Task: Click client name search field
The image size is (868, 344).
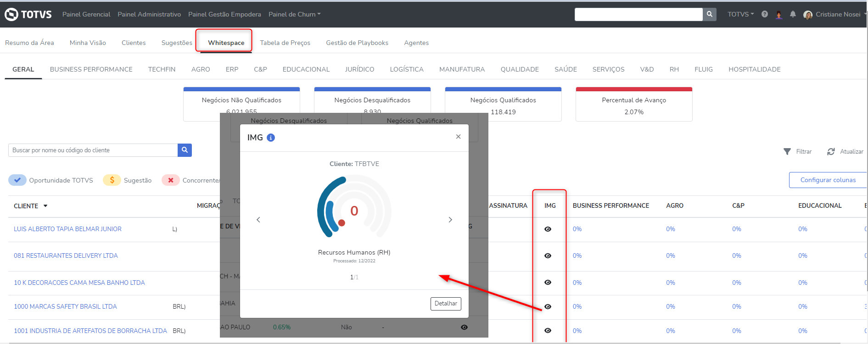Action: click(93, 150)
